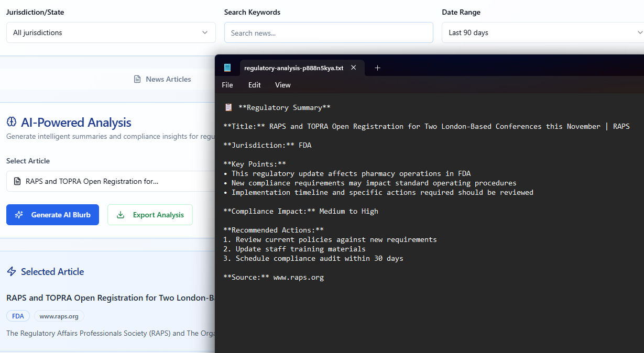Click the download icon on Export Analysis
Image resolution: width=644 pixels, height=353 pixels.
pyautogui.click(x=121, y=215)
